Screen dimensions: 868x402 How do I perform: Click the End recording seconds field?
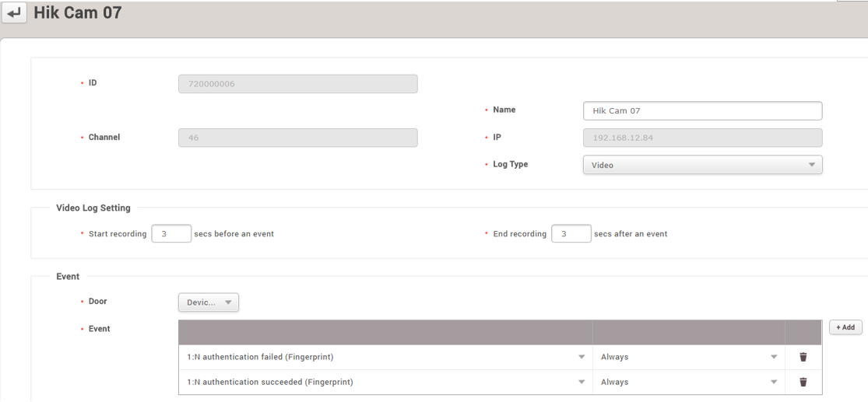pos(571,234)
